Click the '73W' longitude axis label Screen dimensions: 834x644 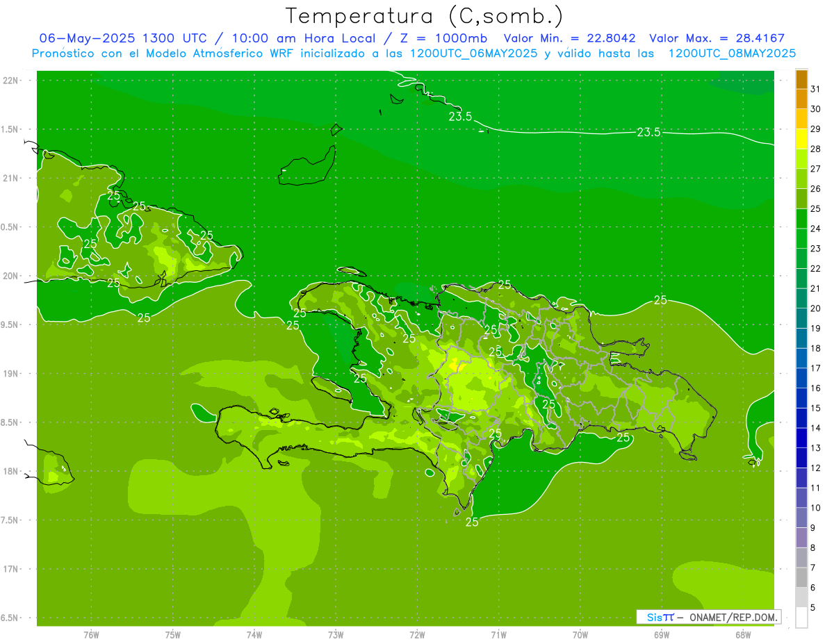pos(336,635)
